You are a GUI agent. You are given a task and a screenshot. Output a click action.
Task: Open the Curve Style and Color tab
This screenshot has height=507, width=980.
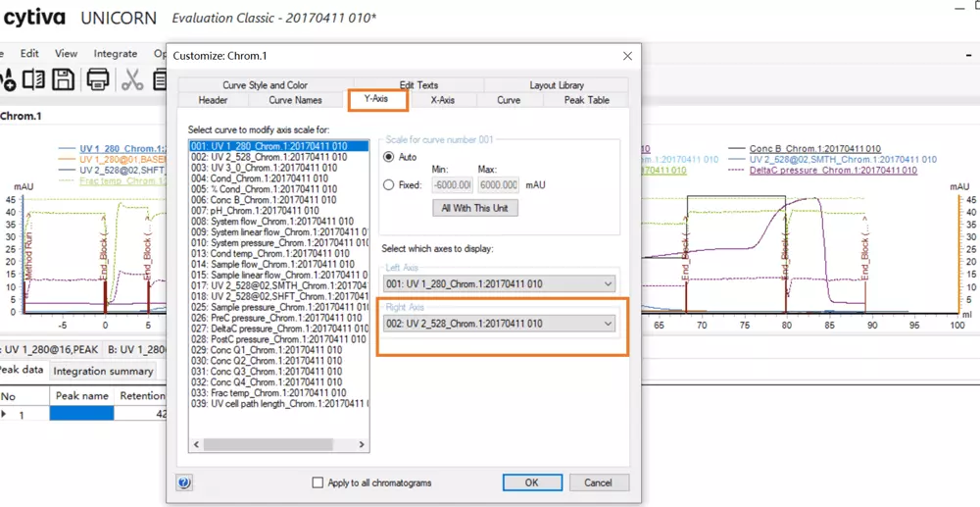click(265, 85)
